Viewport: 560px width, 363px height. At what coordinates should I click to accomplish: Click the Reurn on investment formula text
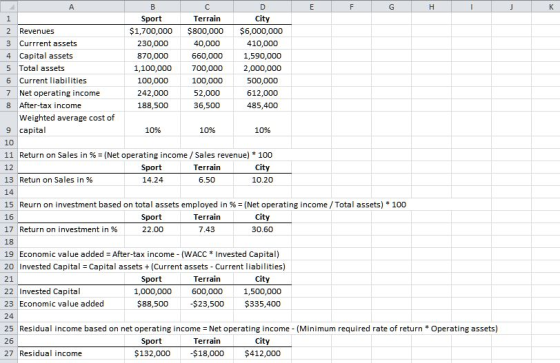tap(213, 205)
